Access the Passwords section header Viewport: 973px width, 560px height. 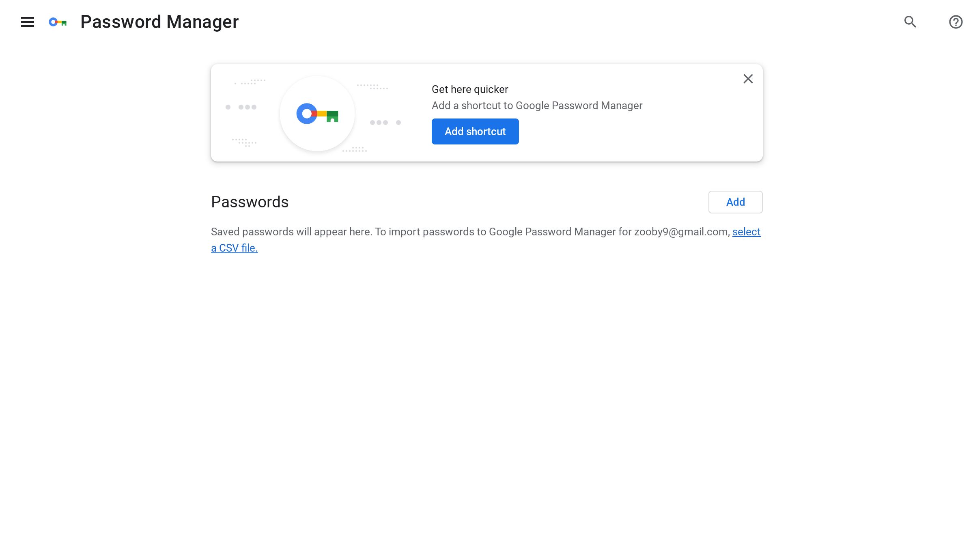click(249, 202)
